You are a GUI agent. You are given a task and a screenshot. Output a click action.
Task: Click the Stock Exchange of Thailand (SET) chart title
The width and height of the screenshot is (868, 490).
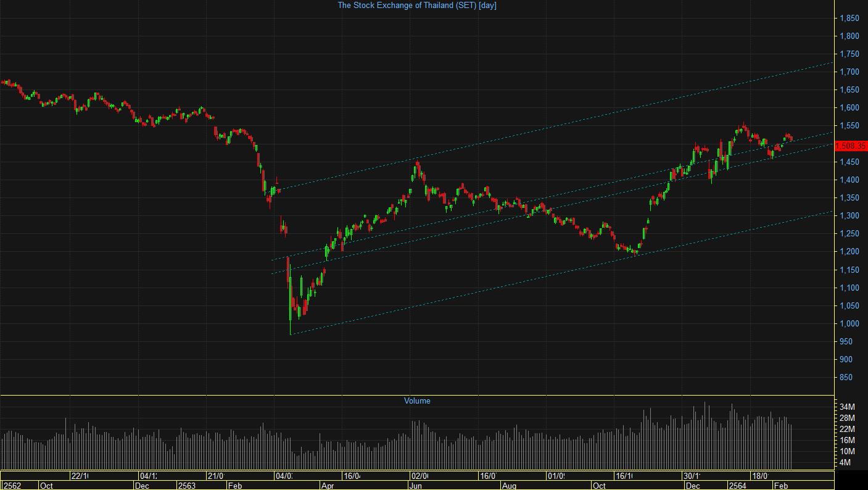417,5
